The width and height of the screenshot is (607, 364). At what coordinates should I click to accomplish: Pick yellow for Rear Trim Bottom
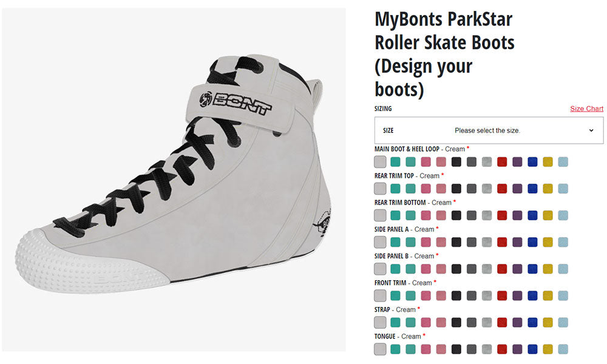[548, 215]
